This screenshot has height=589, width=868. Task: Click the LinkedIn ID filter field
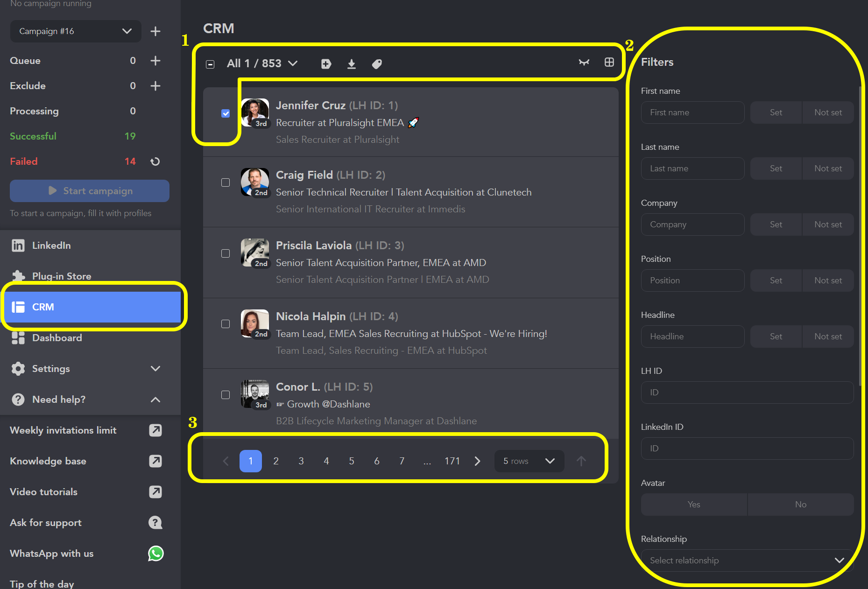tap(747, 449)
